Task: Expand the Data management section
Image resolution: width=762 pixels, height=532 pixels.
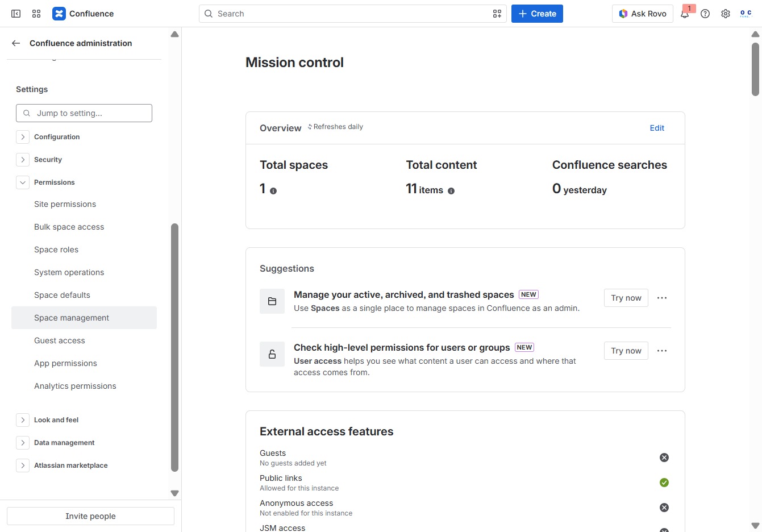Action: point(23,443)
